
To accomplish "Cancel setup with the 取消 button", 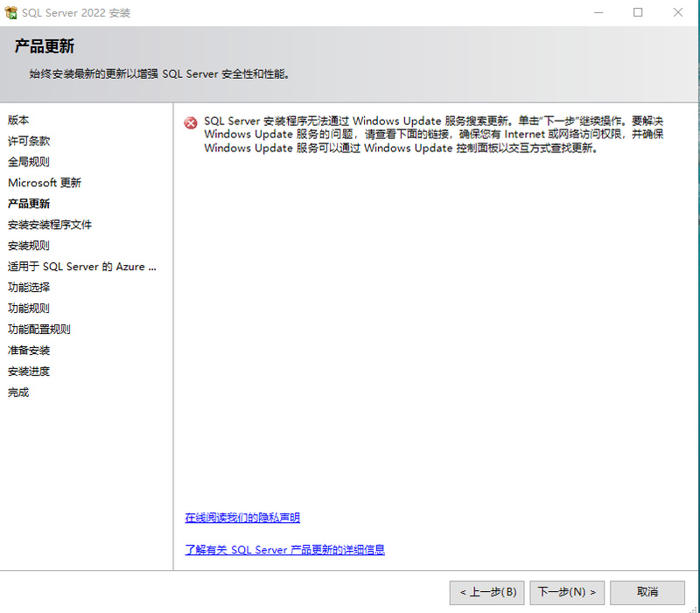I will pyautogui.click(x=647, y=593).
